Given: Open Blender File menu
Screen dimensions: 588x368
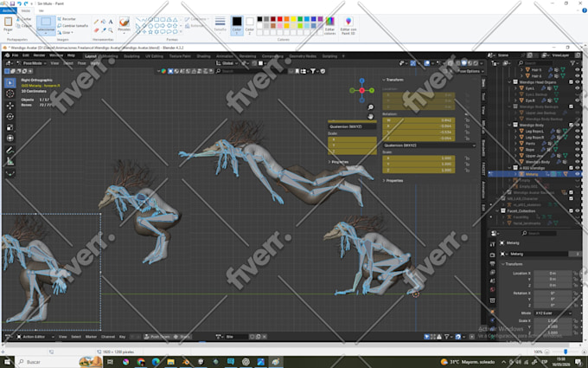Looking at the screenshot, I should pos(15,55).
